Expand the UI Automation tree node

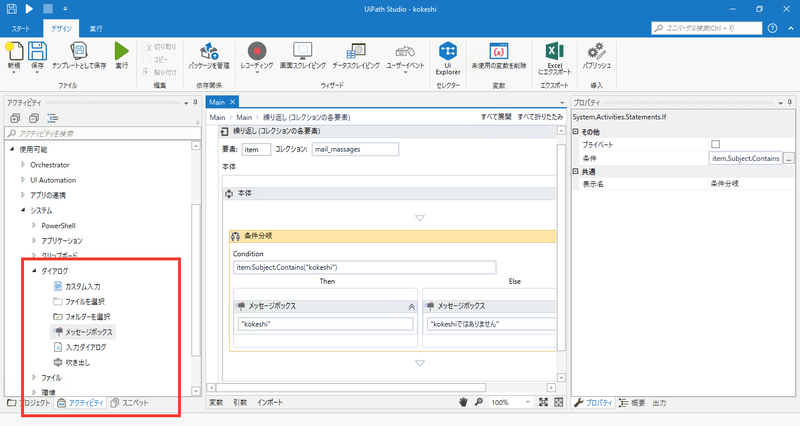pyautogui.click(x=22, y=180)
